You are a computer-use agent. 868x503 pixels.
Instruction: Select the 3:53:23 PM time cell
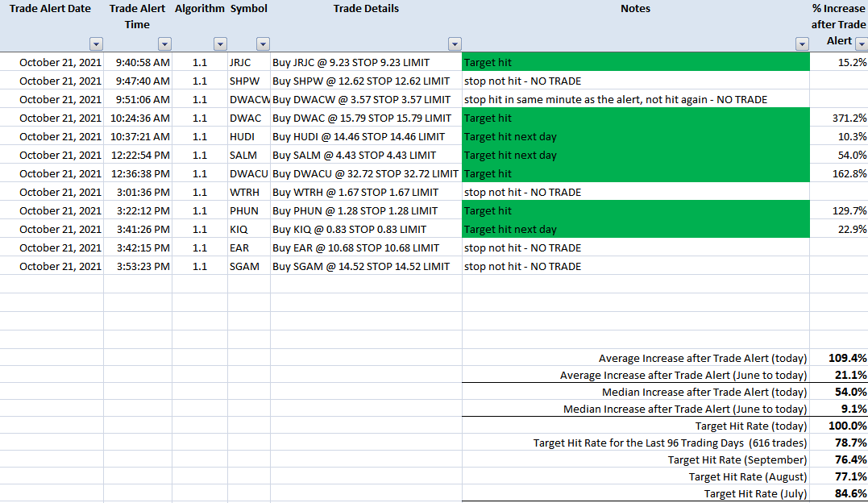137,267
